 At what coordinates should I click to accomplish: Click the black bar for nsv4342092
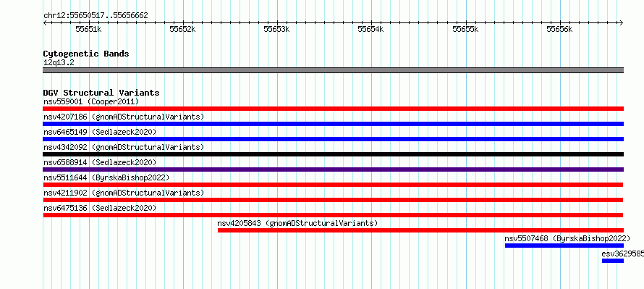(x=334, y=154)
